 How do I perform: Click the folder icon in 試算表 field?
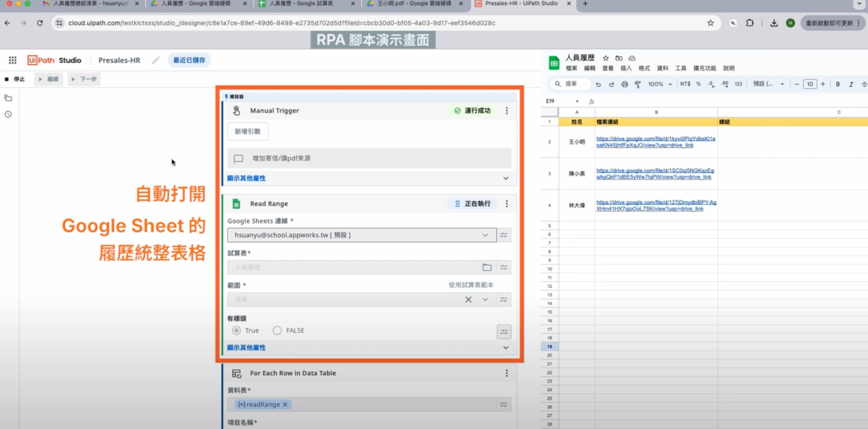click(x=487, y=267)
